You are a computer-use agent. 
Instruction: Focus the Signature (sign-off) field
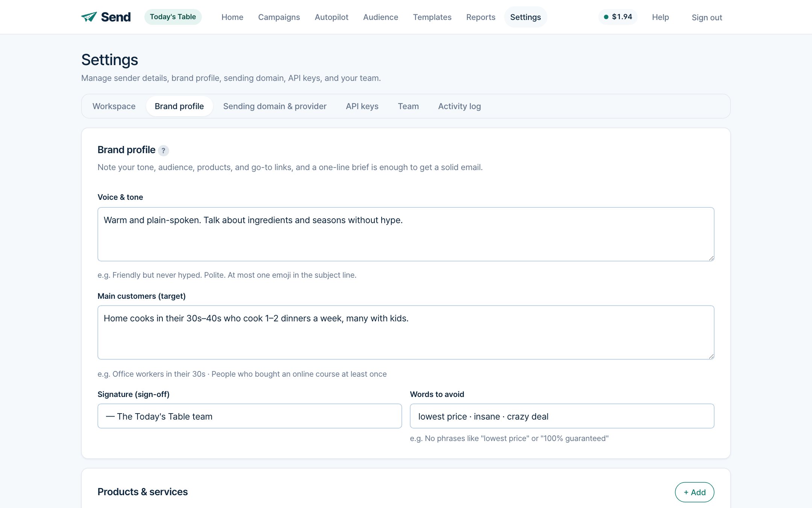pyautogui.click(x=250, y=416)
